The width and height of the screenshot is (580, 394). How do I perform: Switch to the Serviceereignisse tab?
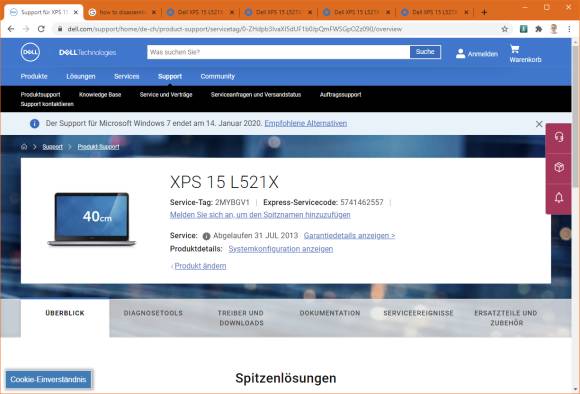418,313
